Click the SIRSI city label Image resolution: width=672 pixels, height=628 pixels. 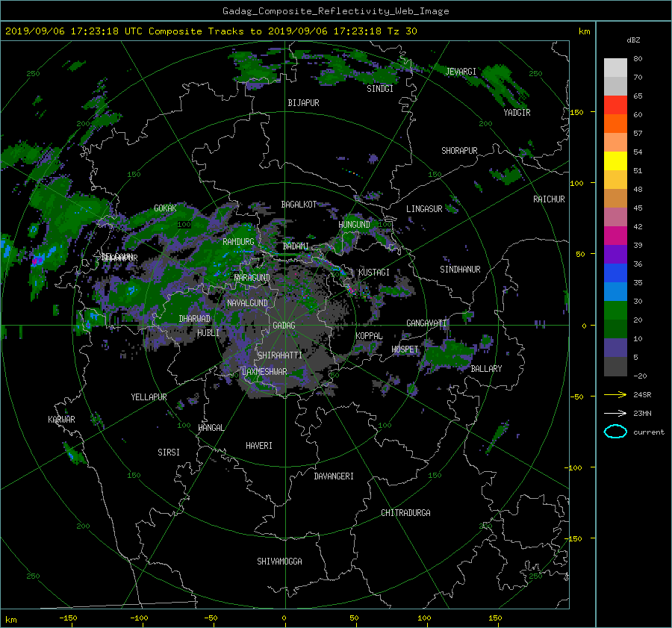point(169,453)
